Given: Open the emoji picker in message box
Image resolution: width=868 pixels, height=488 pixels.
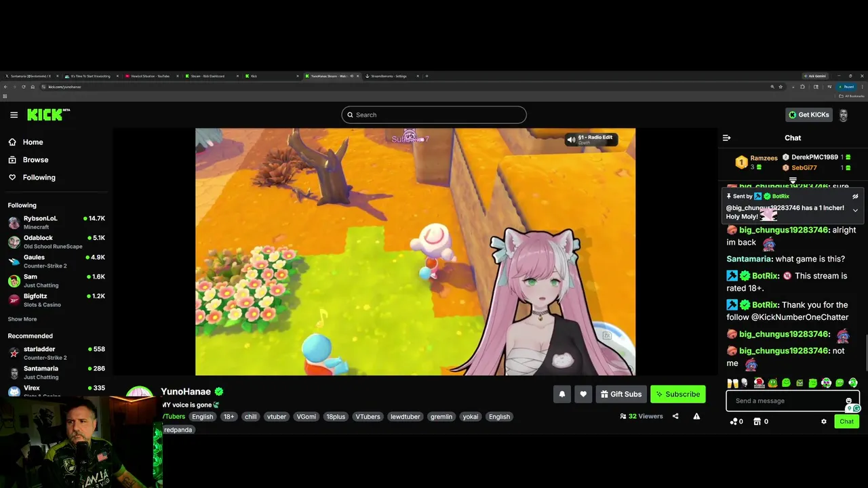Looking at the screenshot, I should coord(849,401).
